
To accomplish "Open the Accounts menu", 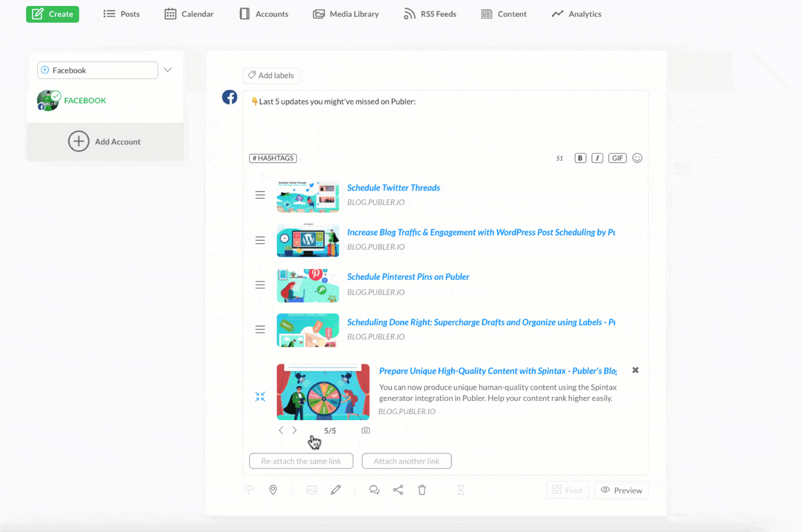I will pos(264,14).
